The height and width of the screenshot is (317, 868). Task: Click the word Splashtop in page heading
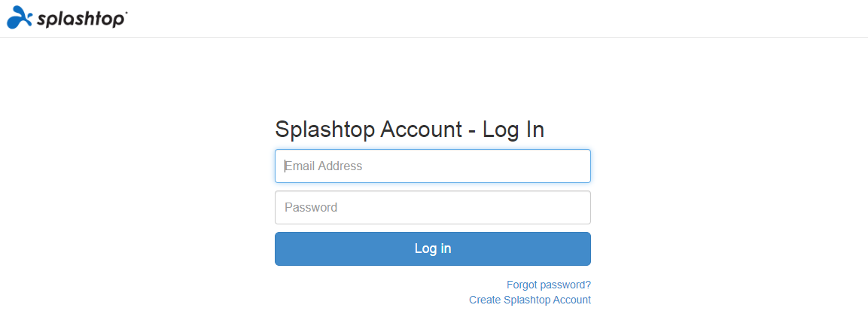pos(325,130)
